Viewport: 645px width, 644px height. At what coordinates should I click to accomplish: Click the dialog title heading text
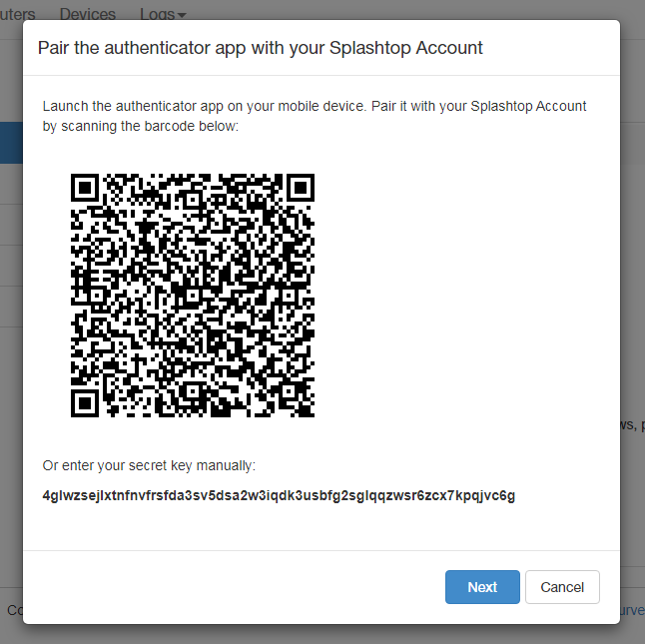260,48
